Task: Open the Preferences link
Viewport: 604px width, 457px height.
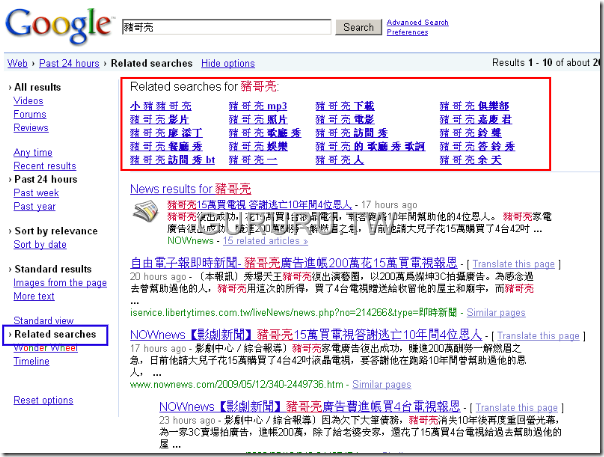Action: 407,32
